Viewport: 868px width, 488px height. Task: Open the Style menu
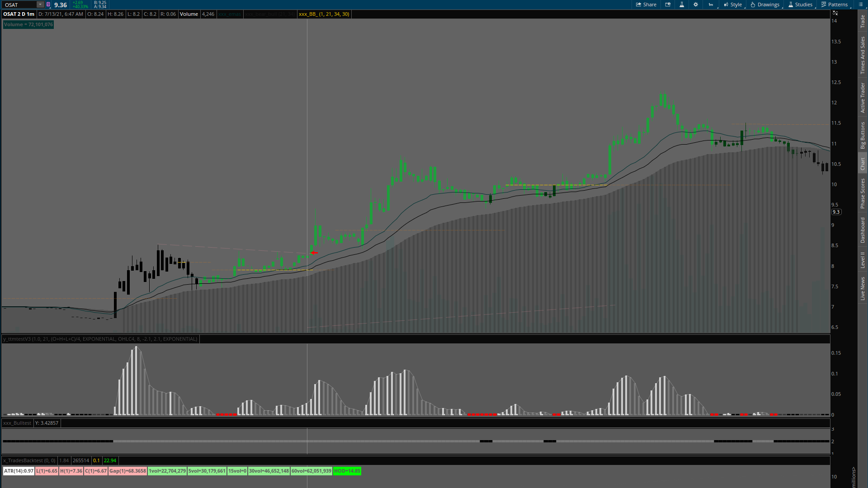click(733, 5)
